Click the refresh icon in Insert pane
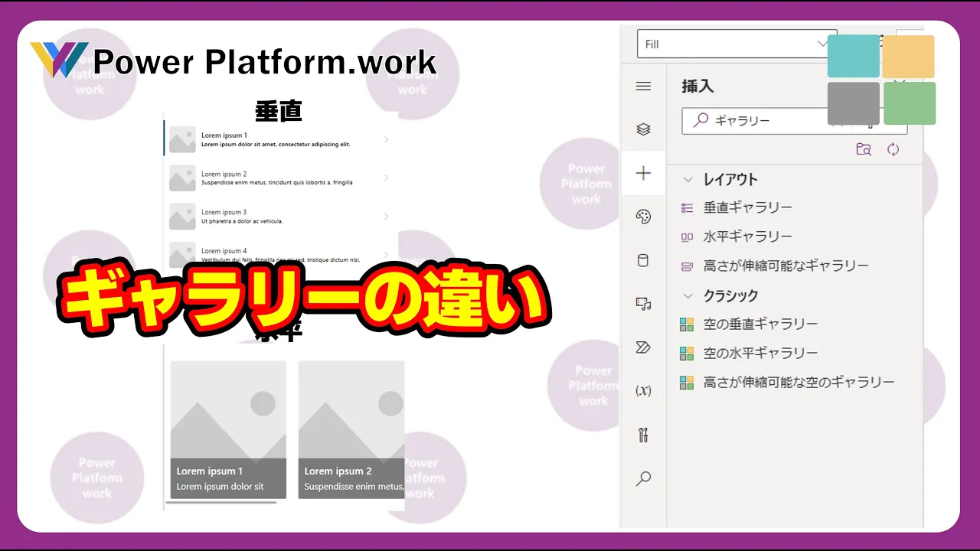980x551 pixels. click(893, 149)
